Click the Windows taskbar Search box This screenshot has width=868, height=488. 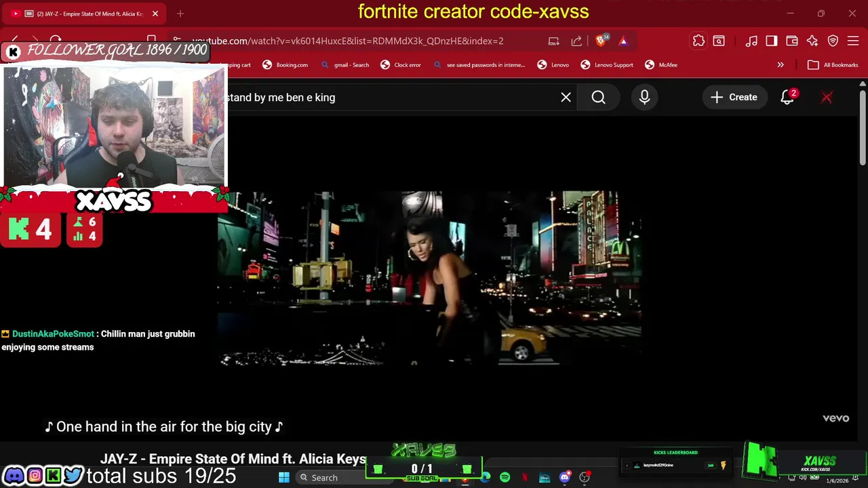tap(342, 477)
